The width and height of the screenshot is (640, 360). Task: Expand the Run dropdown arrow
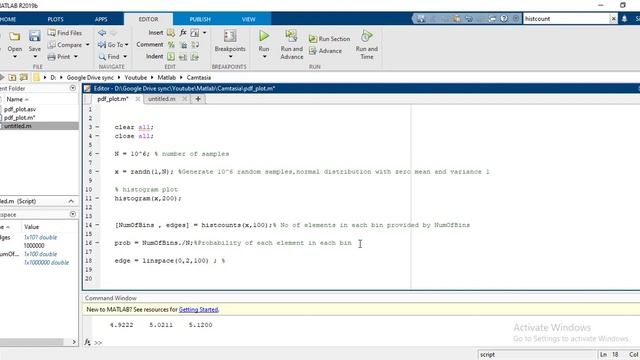(x=264, y=57)
